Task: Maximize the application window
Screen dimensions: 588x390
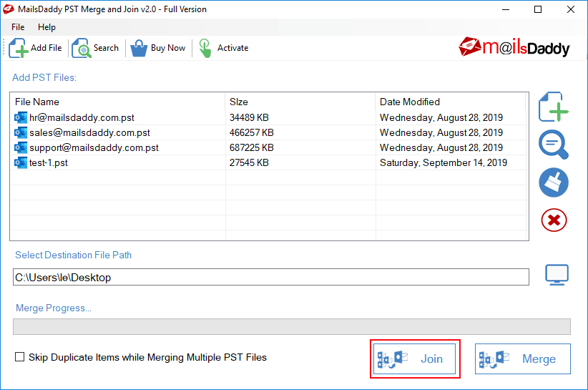Action: [538, 9]
